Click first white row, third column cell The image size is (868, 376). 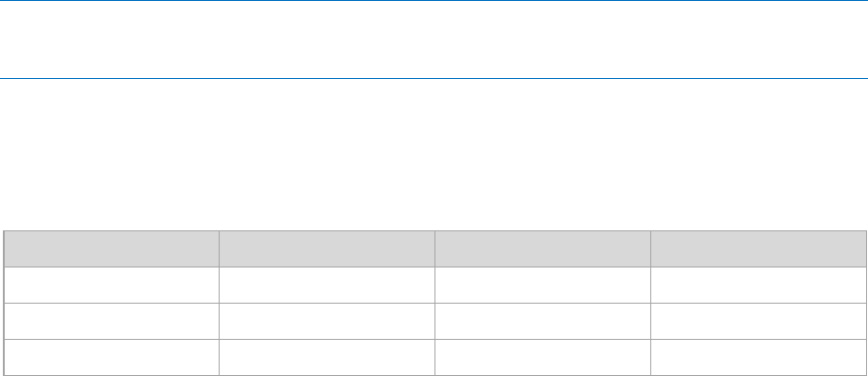click(x=543, y=285)
